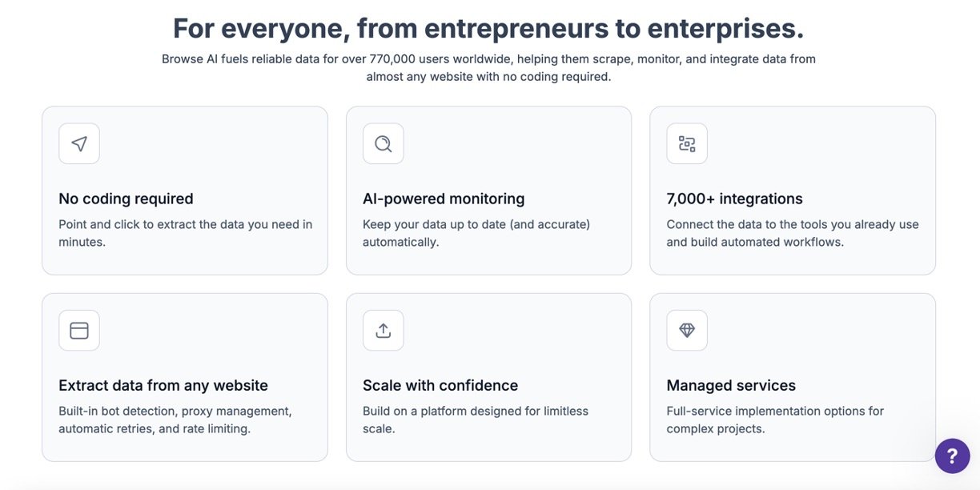Click the upload arrow icon above Scale with confidence

coord(383,331)
